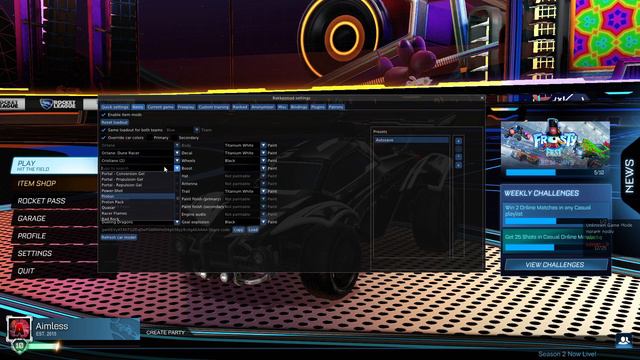Switch to Quick settings tab
The width and height of the screenshot is (640, 360).
click(115, 107)
